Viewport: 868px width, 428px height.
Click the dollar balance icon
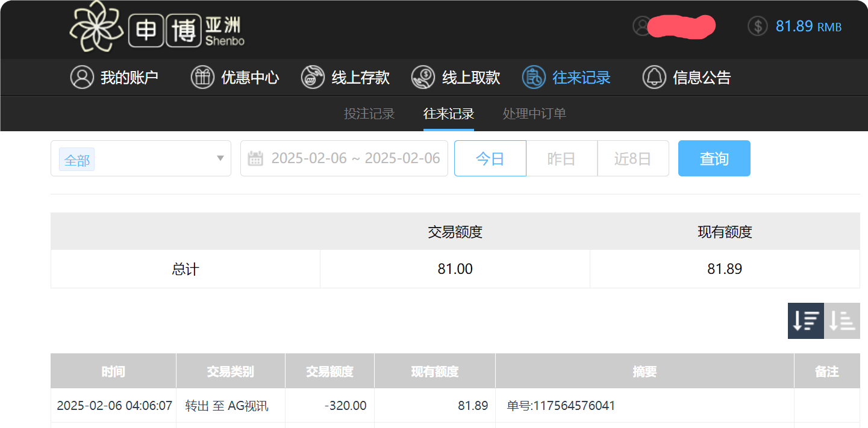point(757,26)
